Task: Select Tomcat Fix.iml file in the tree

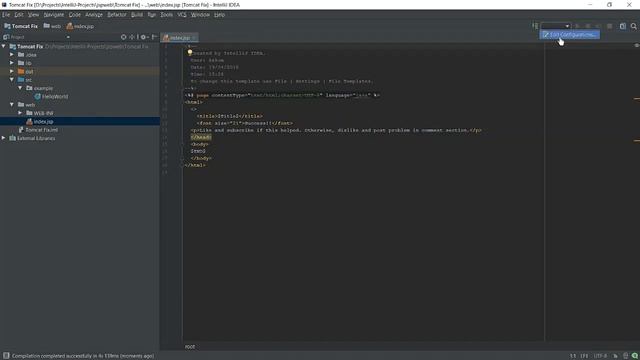Action: point(38,130)
